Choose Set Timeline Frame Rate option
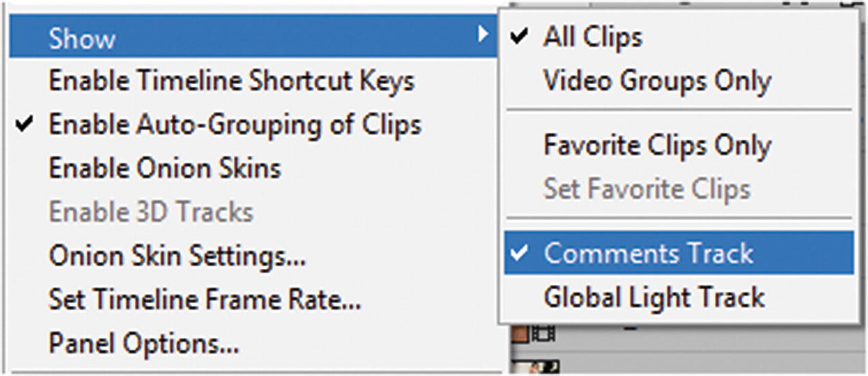The width and height of the screenshot is (868, 376). (x=205, y=299)
